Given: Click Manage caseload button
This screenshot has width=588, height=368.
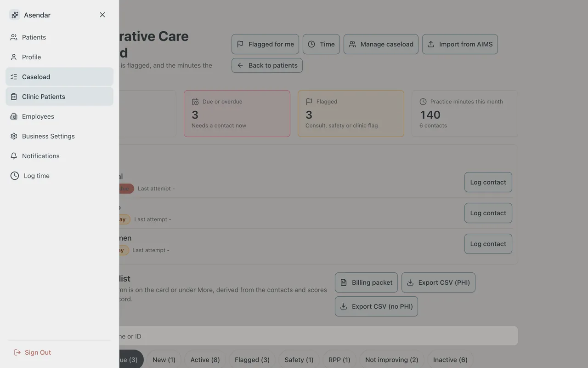Looking at the screenshot, I should click(381, 44).
